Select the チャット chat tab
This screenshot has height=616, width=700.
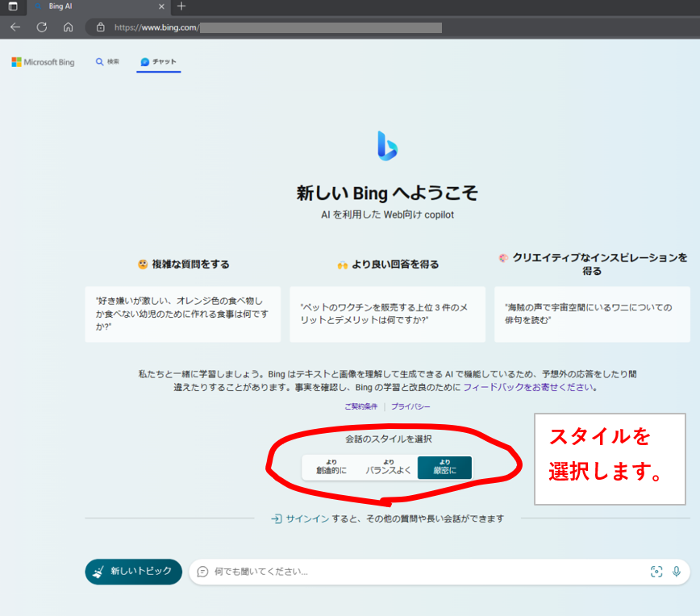tap(159, 61)
